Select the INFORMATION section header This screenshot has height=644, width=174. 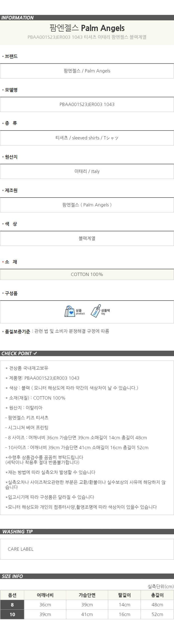[x=87, y=18]
